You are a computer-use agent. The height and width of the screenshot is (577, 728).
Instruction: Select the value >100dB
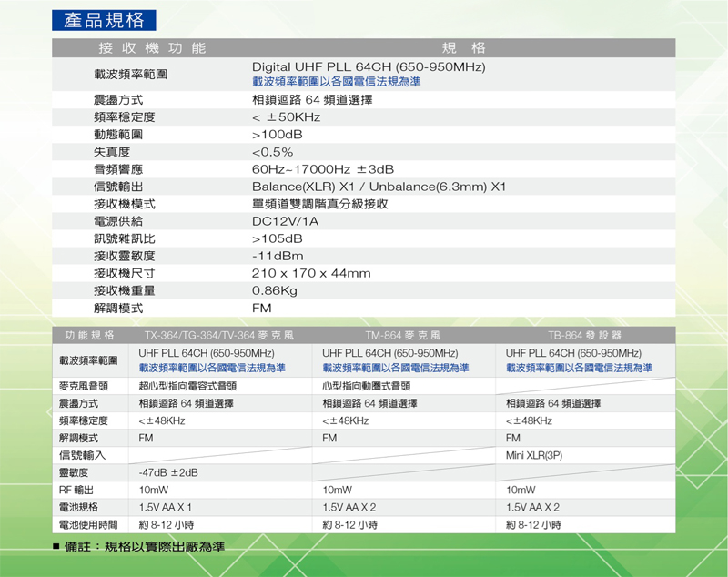278,135
